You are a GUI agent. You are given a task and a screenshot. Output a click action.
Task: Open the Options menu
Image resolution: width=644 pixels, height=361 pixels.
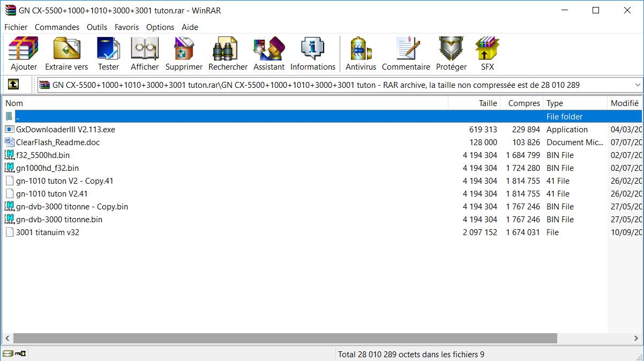pos(160,27)
